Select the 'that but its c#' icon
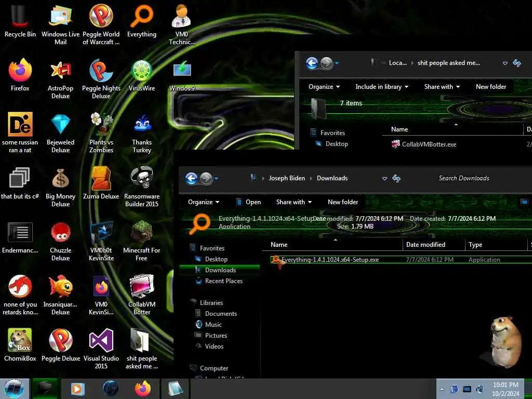 pyautogui.click(x=20, y=182)
